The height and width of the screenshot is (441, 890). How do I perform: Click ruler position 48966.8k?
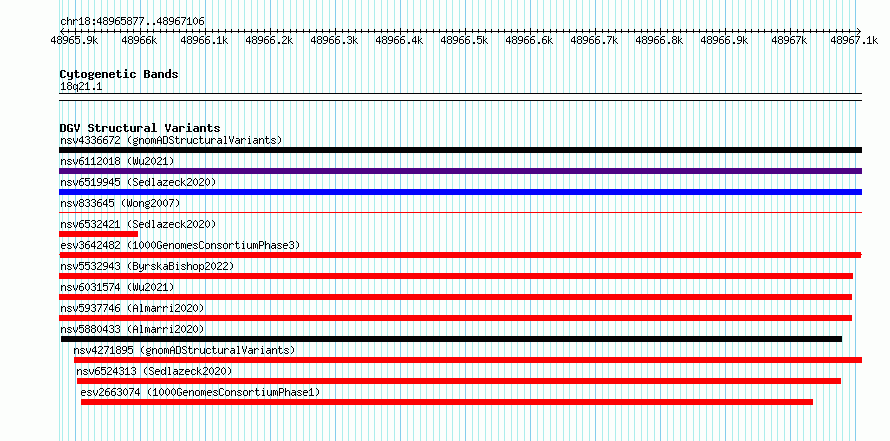point(660,40)
